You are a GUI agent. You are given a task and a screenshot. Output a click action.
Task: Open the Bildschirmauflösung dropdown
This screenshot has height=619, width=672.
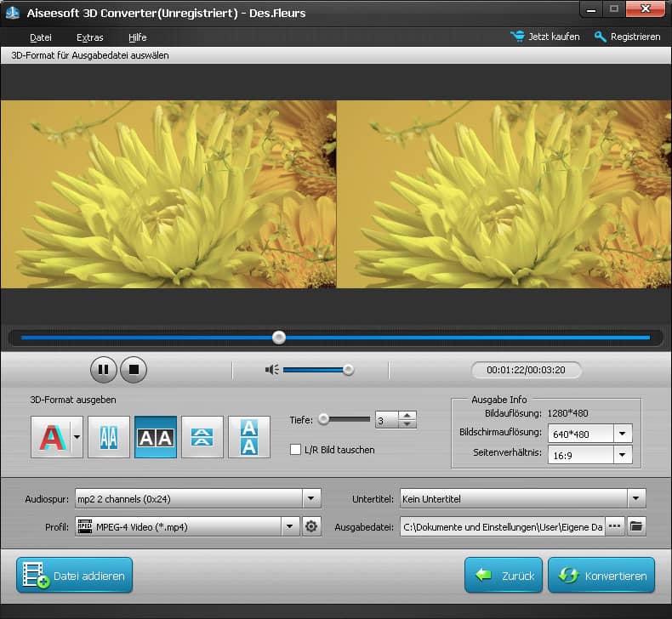623,434
